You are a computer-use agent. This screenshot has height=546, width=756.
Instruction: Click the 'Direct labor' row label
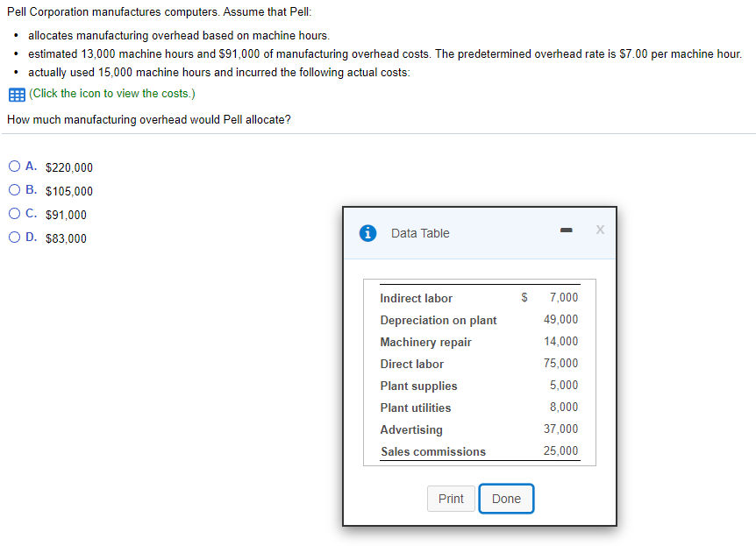[x=411, y=364]
